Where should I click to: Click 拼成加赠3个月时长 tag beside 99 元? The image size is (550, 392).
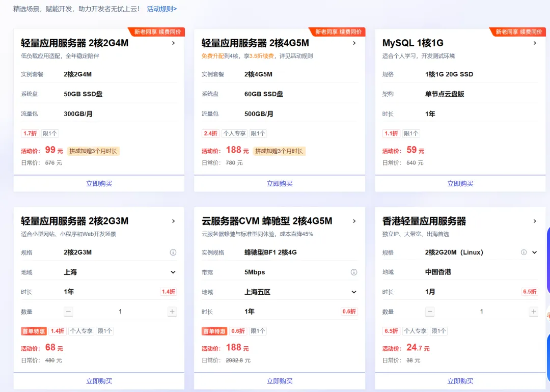pyautogui.click(x=93, y=151)
